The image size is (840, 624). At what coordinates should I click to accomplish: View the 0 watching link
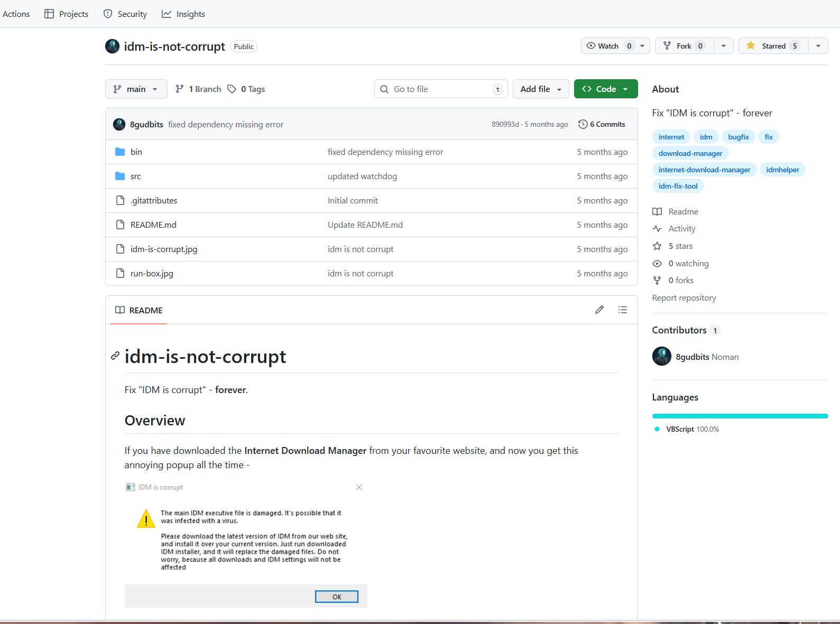681,263
